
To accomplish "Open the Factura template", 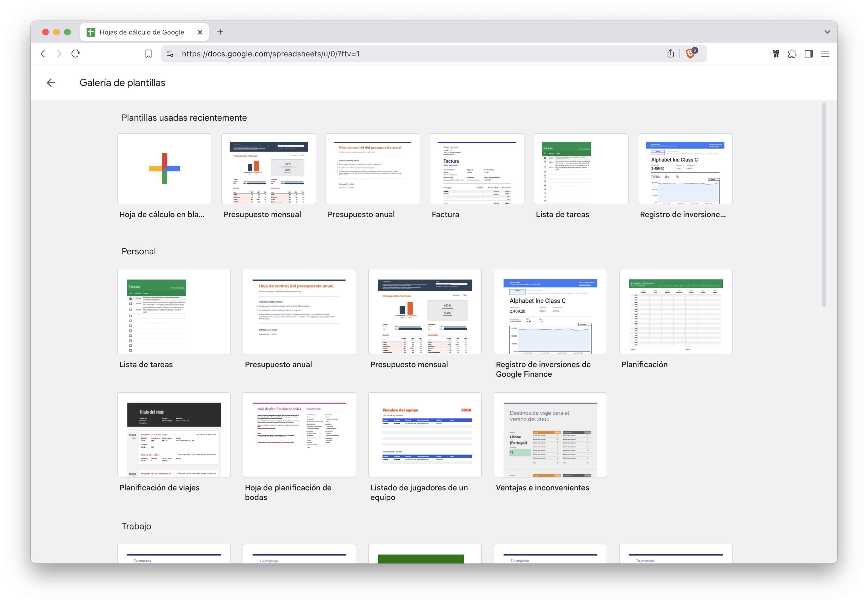I will [x=477, y=168].
